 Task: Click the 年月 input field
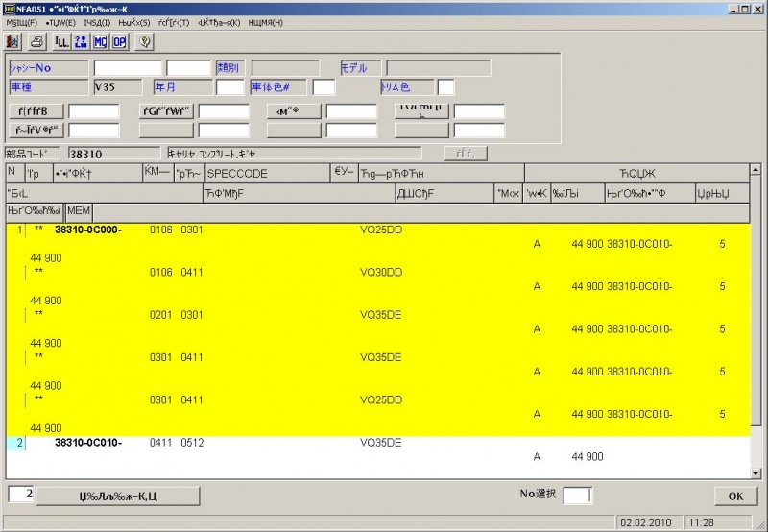point(229,87)
